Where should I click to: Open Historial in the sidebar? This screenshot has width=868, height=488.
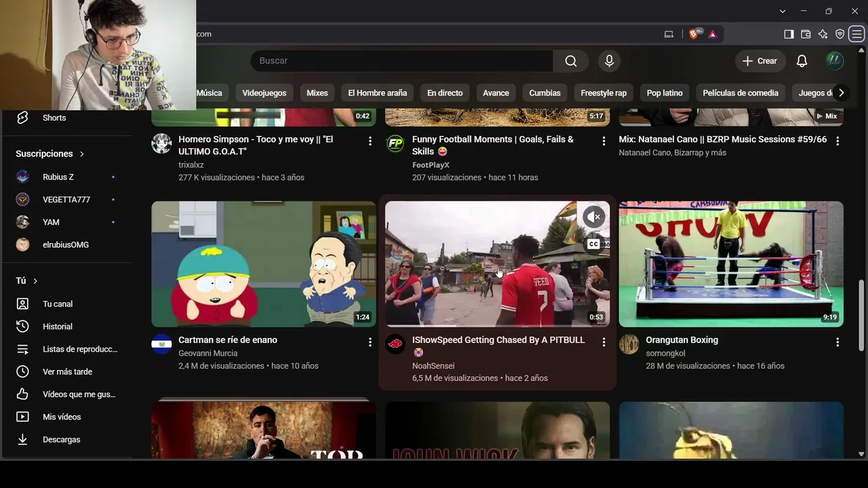[x=66, y=327]
